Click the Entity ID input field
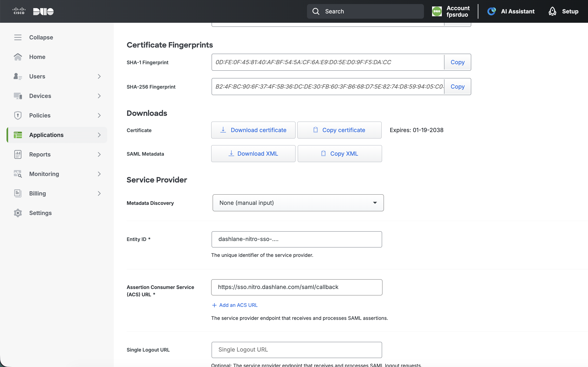 coord(297,239)
